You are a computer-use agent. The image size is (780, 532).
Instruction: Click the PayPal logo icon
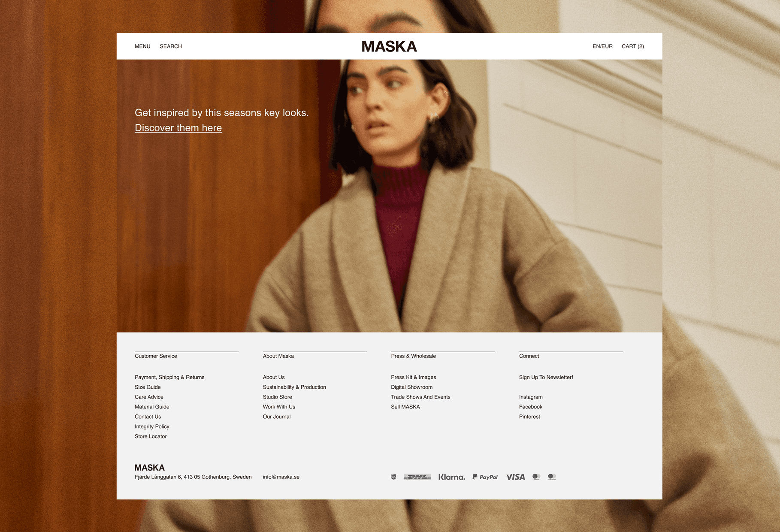[x=485, y=477]
